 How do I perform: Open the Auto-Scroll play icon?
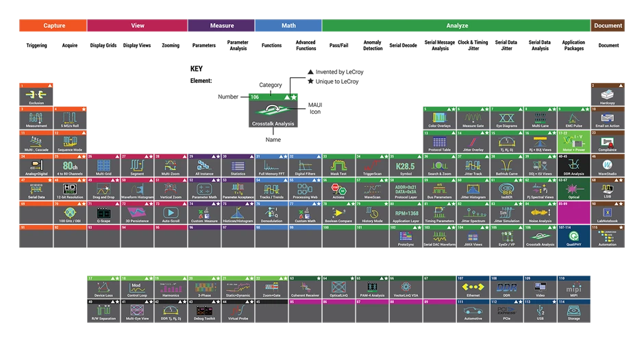pos(170,213)
